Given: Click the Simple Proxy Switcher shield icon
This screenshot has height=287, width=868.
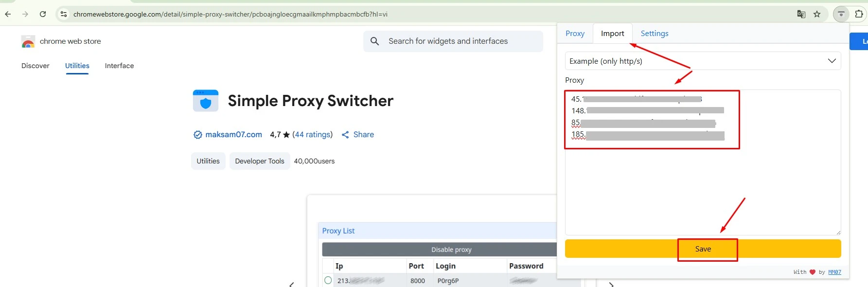Looking at the screenshot, I should (206, 101).
